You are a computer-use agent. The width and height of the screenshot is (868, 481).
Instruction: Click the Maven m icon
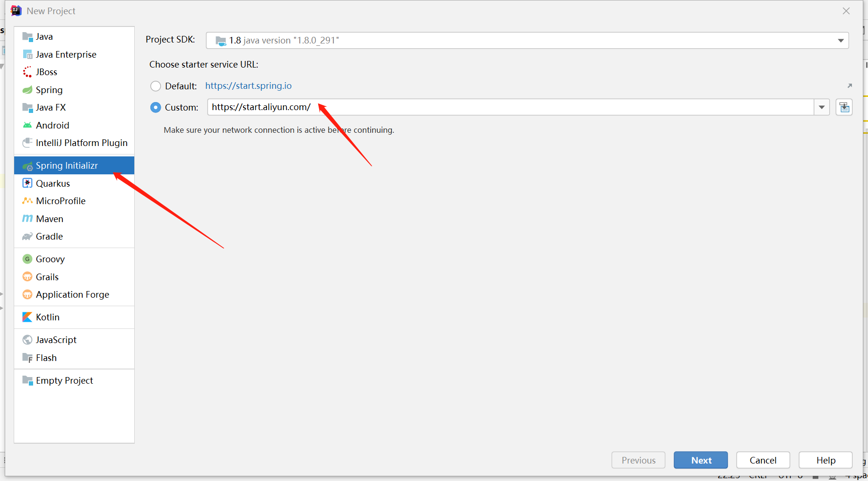(x=27, y=219)
